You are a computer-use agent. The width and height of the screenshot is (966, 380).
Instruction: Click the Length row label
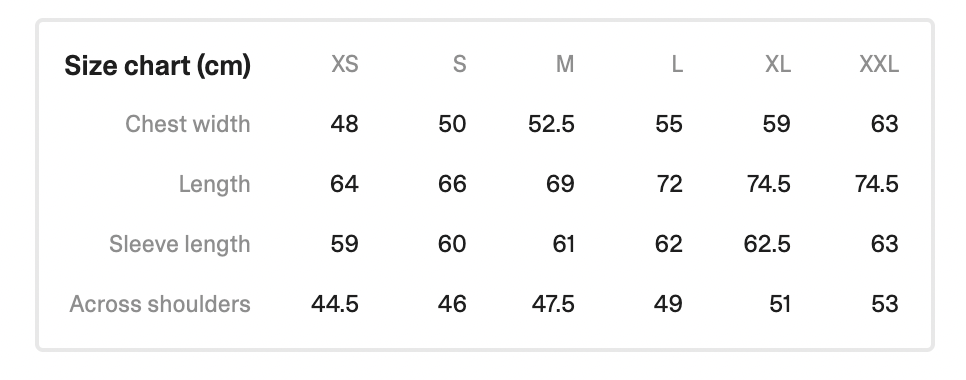(x=214, y=185)
